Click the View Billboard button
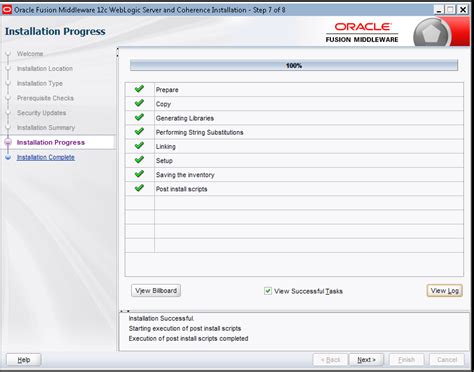The image size is (474, 372). tap(156, 291)
